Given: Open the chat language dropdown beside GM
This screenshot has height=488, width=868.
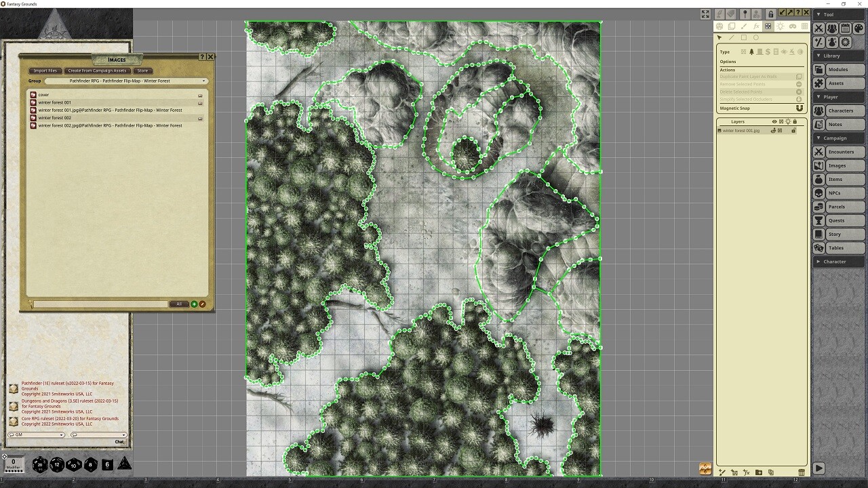Looking at the screenshot, I should coord(98,434).
